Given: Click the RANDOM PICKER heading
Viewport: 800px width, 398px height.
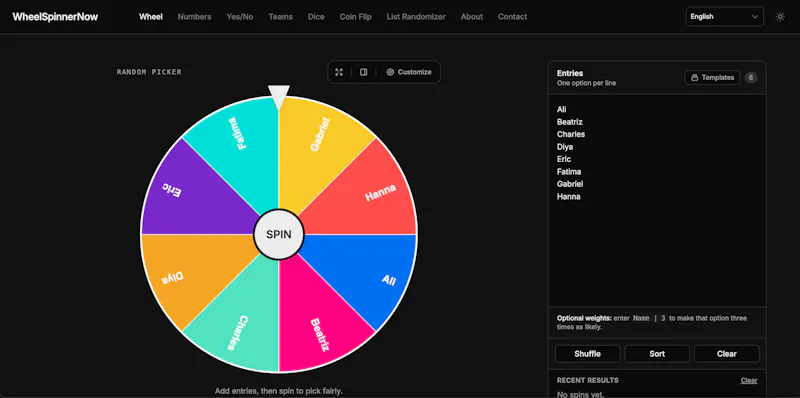Looking at the screenshot, I should click(149, 72).
